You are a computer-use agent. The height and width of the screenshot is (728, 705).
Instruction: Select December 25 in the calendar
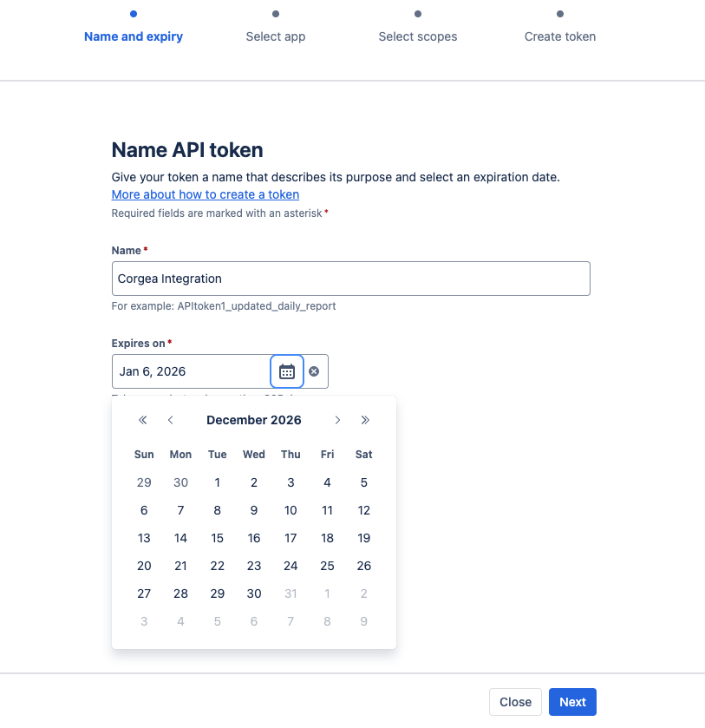(x=327, y=566)
